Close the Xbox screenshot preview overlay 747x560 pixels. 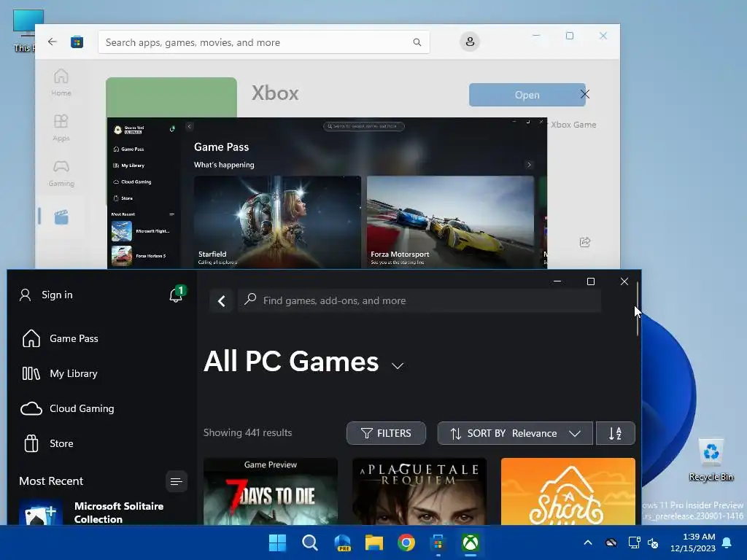coord(585,94)
